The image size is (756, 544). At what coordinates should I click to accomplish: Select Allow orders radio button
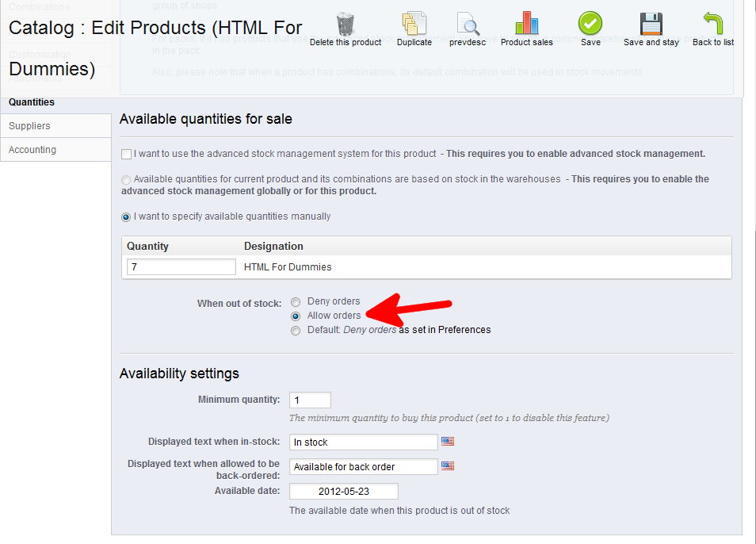click(x=296, y=316)
